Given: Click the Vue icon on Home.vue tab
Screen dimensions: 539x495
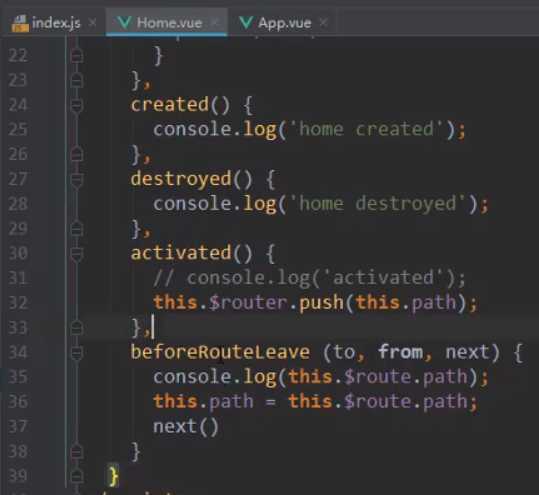Looking at the screenshot, I should click(124, 23).
